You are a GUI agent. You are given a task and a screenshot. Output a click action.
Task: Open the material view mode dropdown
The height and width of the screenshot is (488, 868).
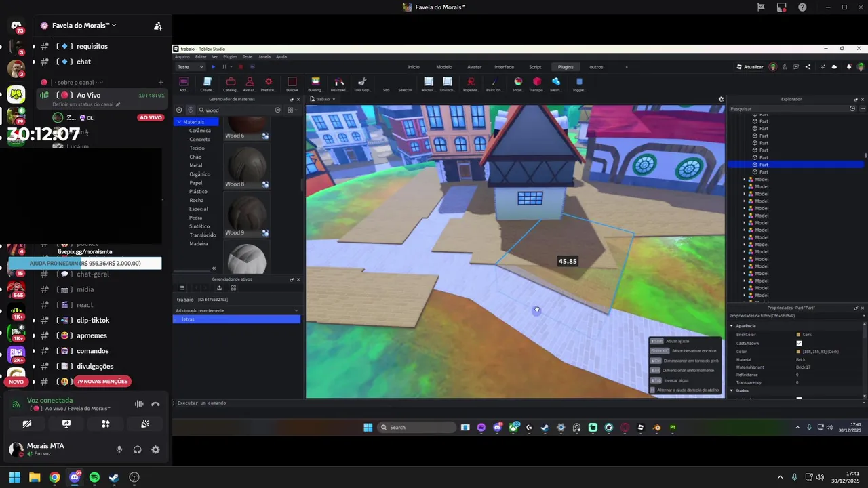(x=292, y=110)
